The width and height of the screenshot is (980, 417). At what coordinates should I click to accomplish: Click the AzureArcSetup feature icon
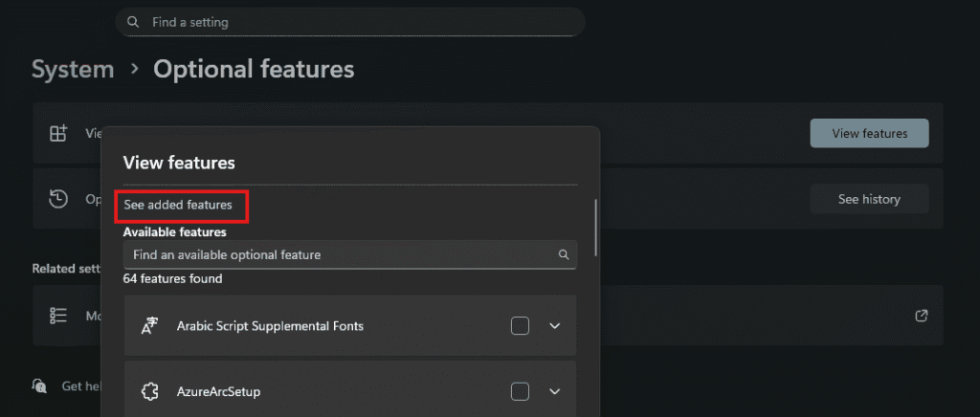(149, 391)
